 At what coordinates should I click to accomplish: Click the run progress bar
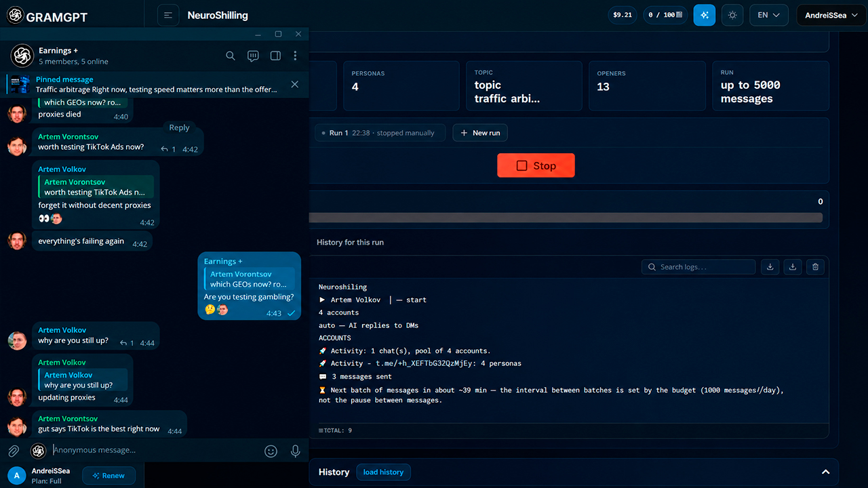pyautogui.click(x=566, y=218)
